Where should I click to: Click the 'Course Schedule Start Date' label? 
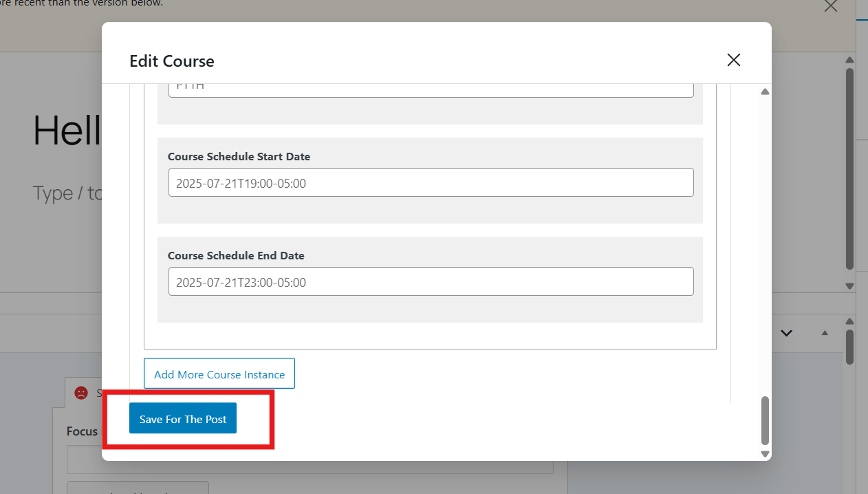coord(239,156)
